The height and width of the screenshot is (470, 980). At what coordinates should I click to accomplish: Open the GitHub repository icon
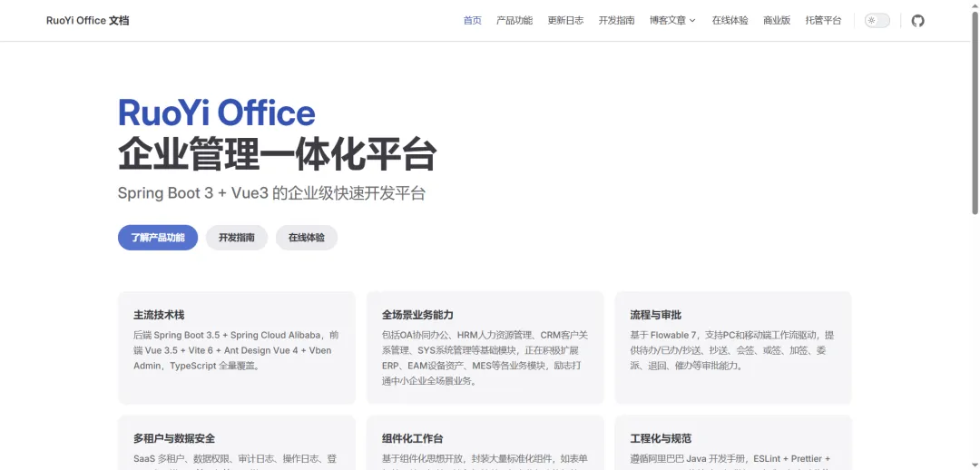pyautogui.click(x=917, y=21)
